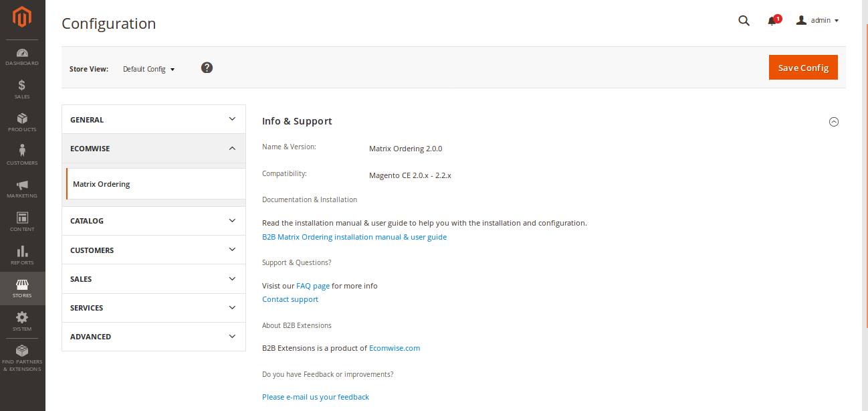Click the Contact support link

[290, 299]
